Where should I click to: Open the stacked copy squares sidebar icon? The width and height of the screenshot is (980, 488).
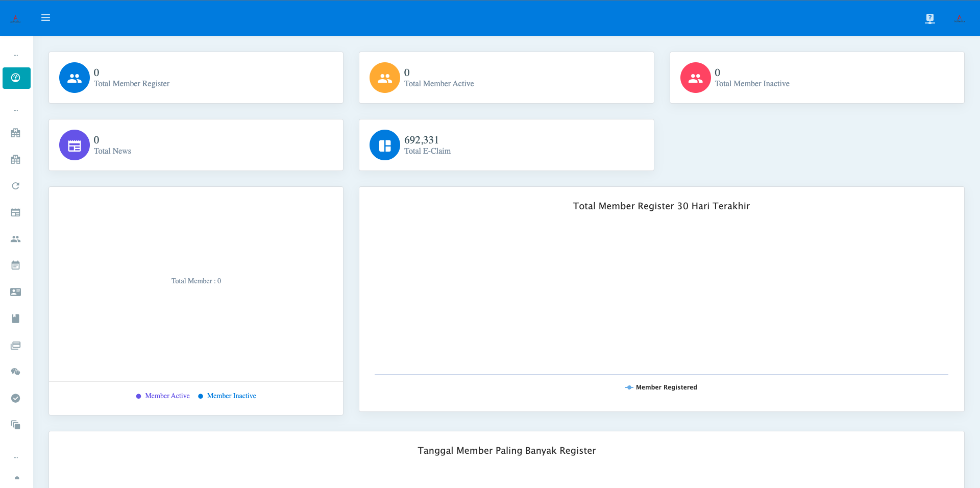[x=16, y=425]
